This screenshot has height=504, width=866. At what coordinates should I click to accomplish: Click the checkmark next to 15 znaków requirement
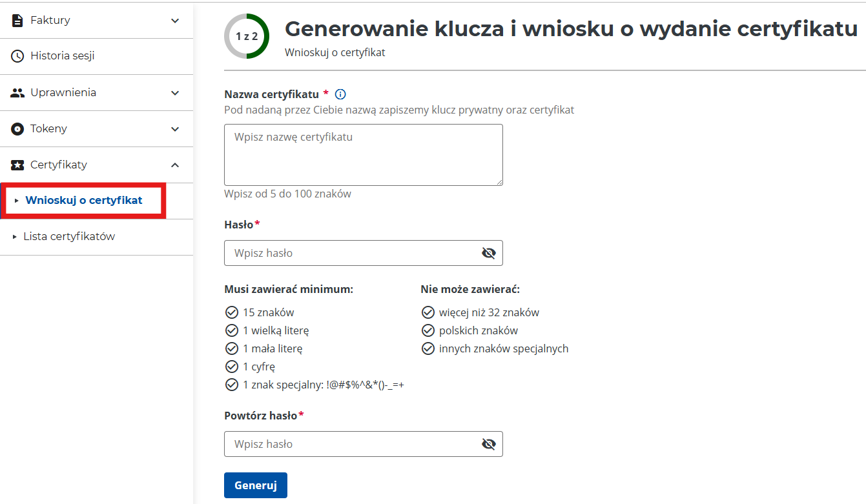tap(232, 312)
